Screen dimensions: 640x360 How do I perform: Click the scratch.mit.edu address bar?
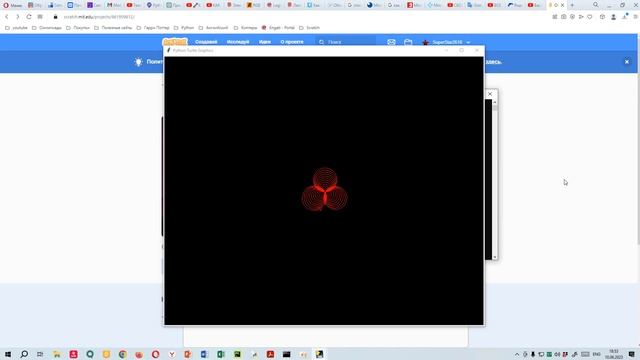click(x=99, y=17)
